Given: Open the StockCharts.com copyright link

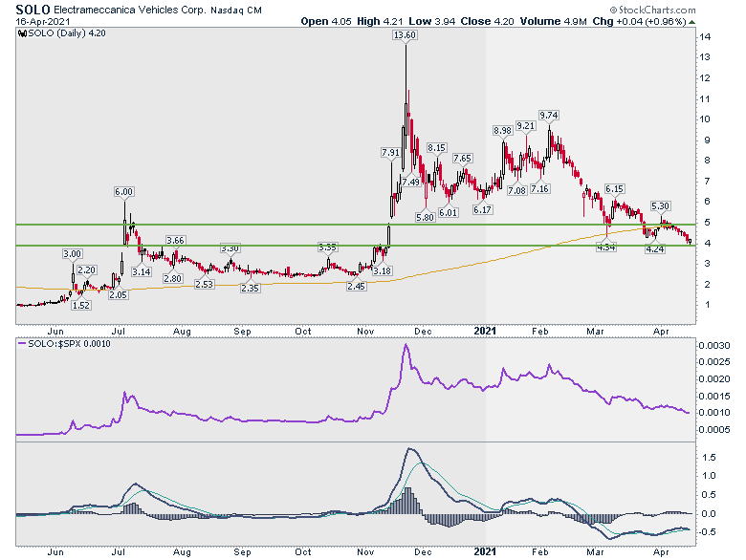Looking at the screenshot, I should click(652, 10).
